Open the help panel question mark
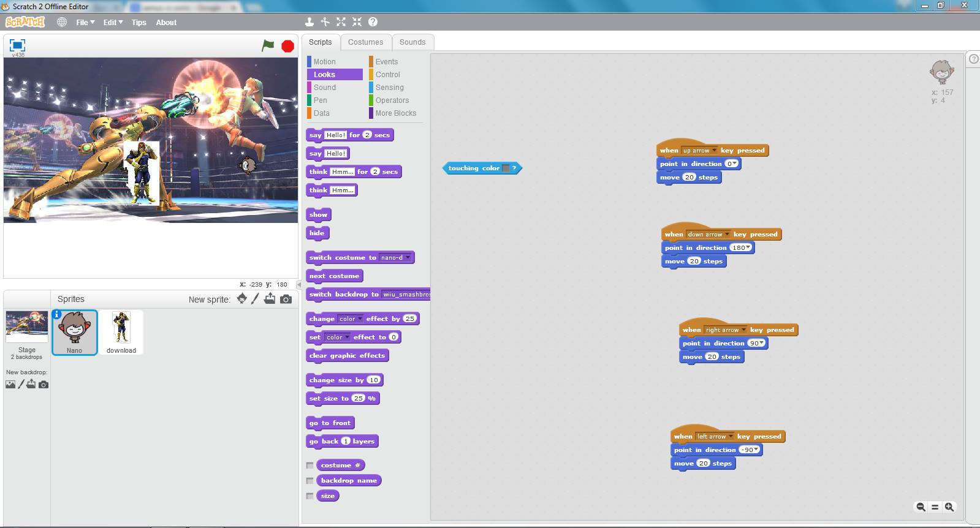 tap(974, 59)
